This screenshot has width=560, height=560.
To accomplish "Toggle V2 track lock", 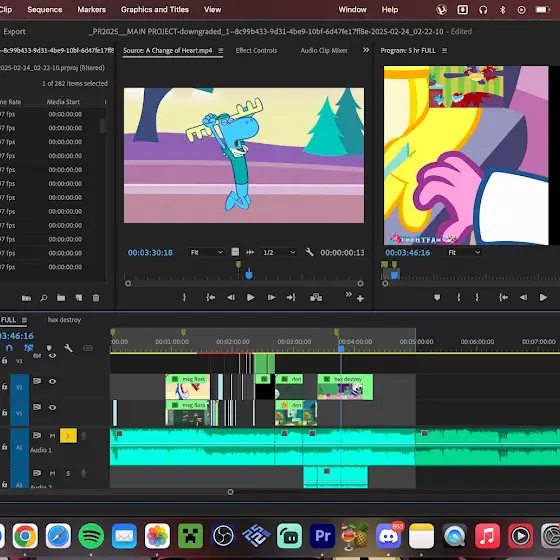I will click(x=4, y=386).
